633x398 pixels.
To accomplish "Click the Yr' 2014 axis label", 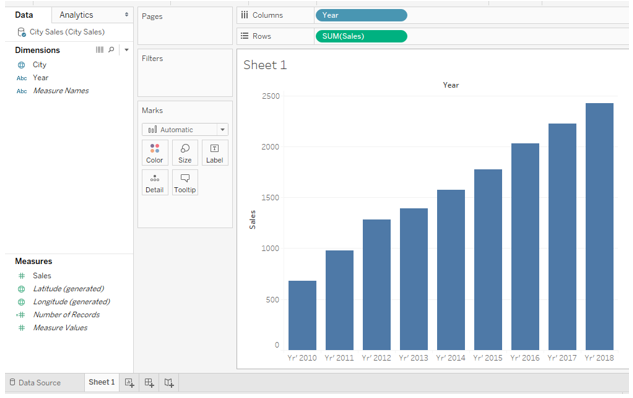I will point(451,358).
